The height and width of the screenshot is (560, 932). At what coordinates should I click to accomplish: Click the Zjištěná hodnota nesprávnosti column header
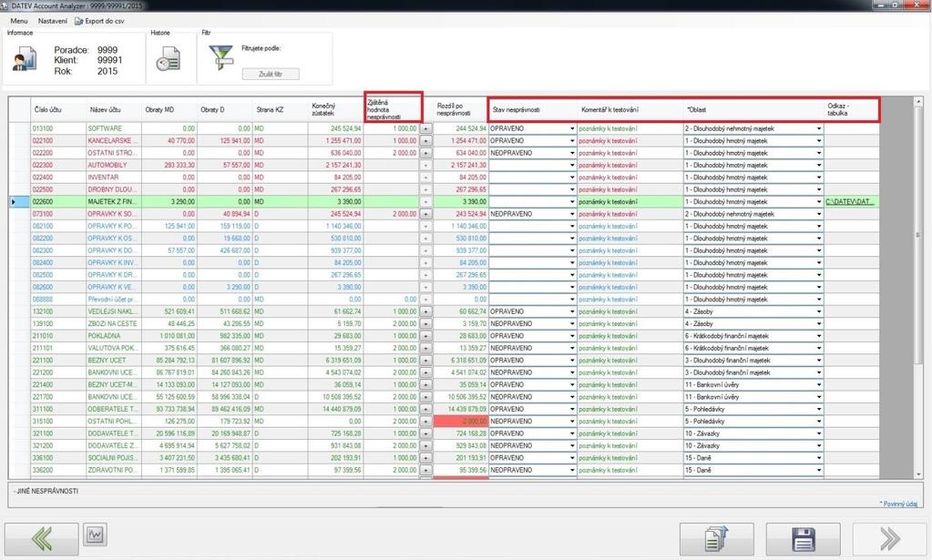pos(393,110)
